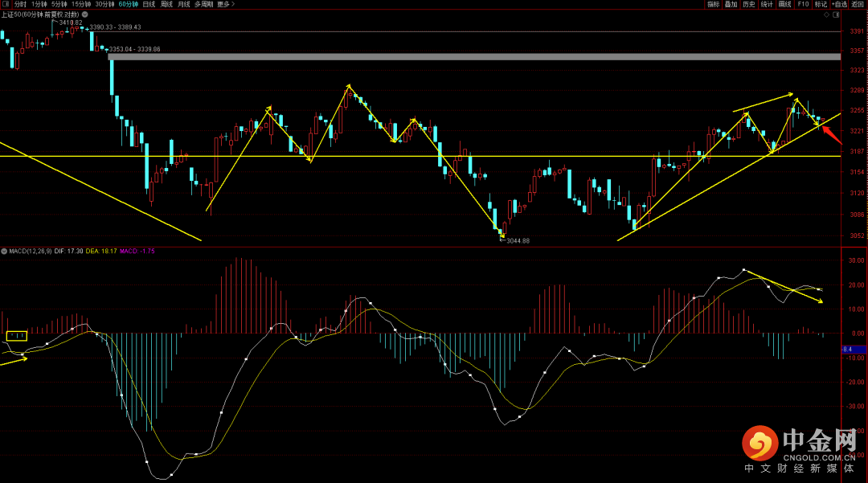Open F10 company information

(803, 4)
